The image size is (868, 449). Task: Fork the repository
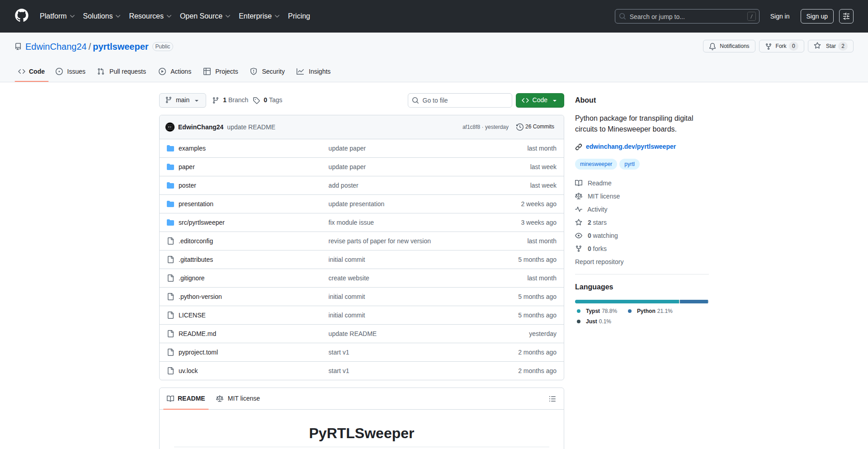click(x=781, y=46)
